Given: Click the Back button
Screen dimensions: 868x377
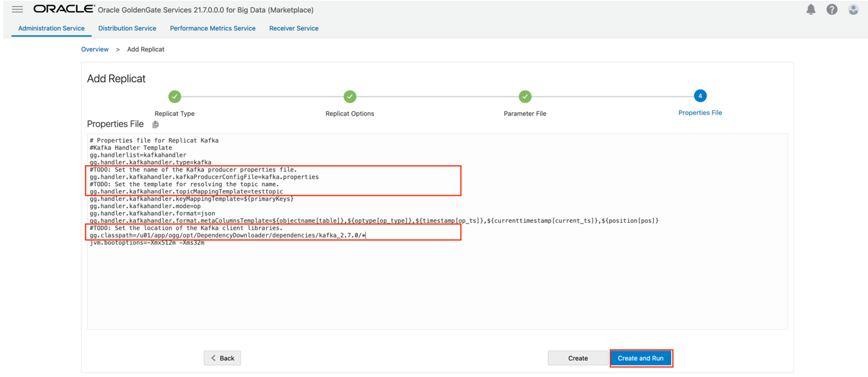Looking at the screenshot, I should pyautogui.click(x=222, y=358).
